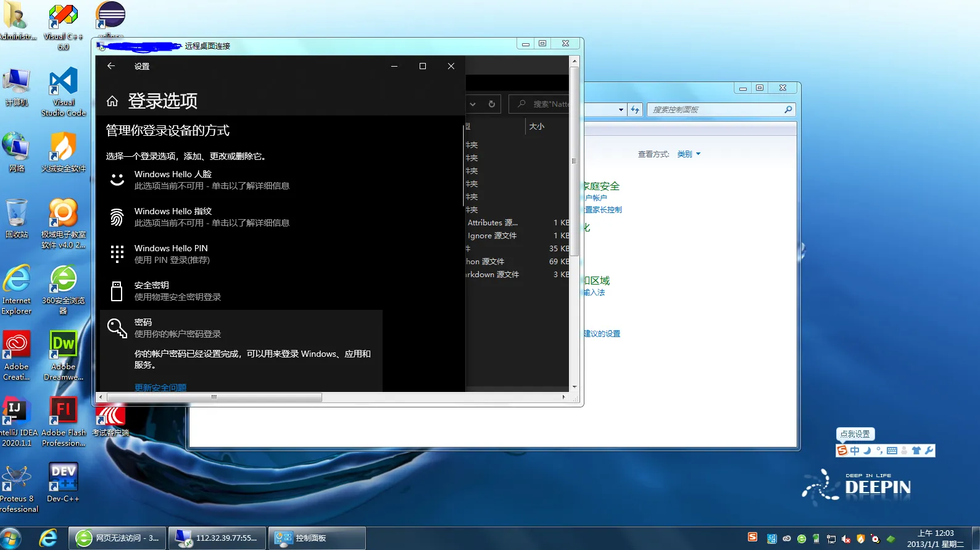Click refresh icon in remote file explorer
This screenshot has width=980, height=550.
(x=492, y=104)
